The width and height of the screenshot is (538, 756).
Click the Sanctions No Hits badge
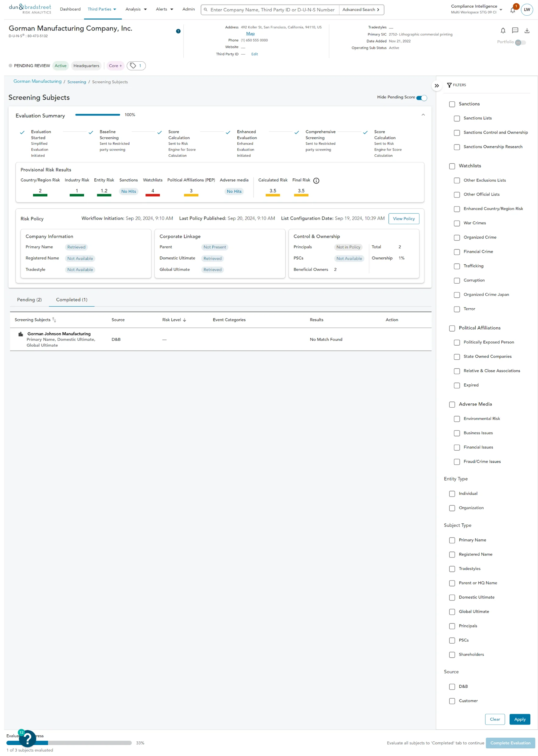point(129,192)
